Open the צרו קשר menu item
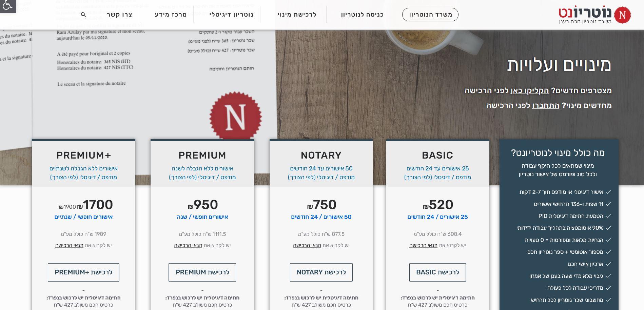 tap(120, 15)
